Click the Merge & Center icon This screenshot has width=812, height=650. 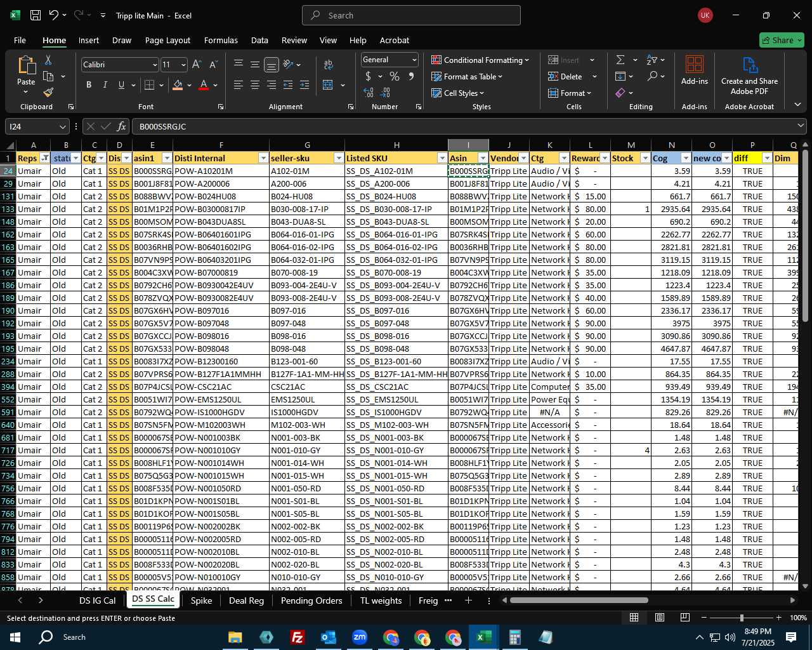point(328,84)
